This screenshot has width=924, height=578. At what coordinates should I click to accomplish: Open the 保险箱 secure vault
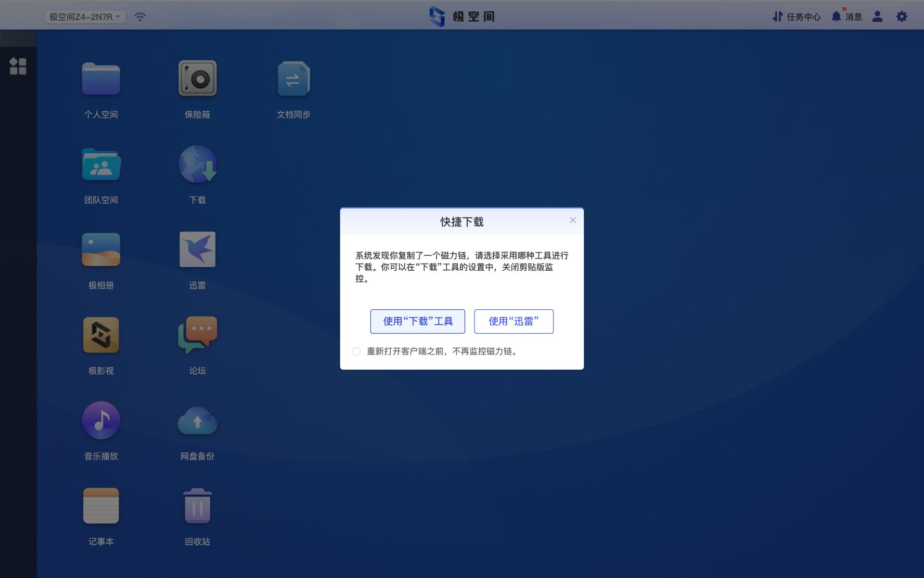(x=197, y=79)
